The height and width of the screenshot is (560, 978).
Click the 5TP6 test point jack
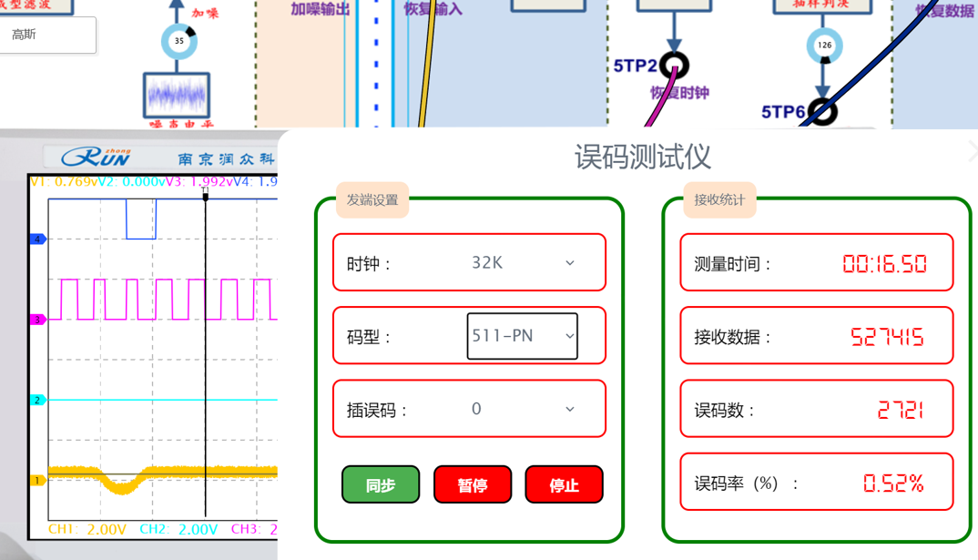822,112
